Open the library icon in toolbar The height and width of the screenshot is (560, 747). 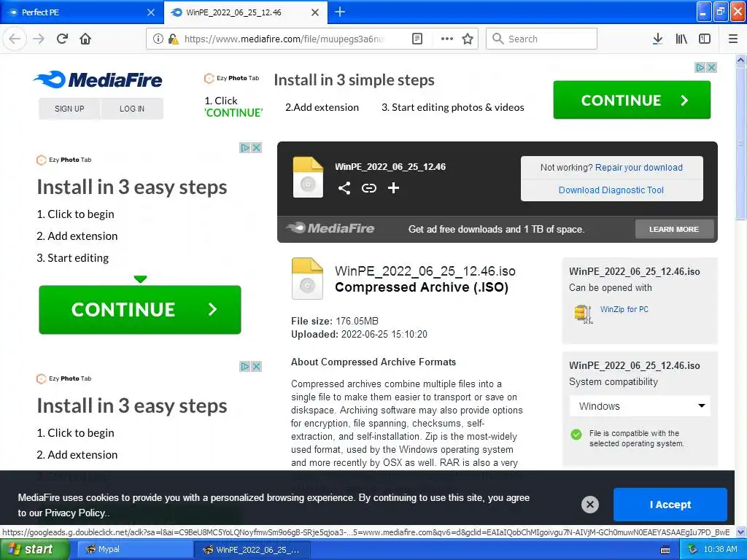[x=681, y=39]
